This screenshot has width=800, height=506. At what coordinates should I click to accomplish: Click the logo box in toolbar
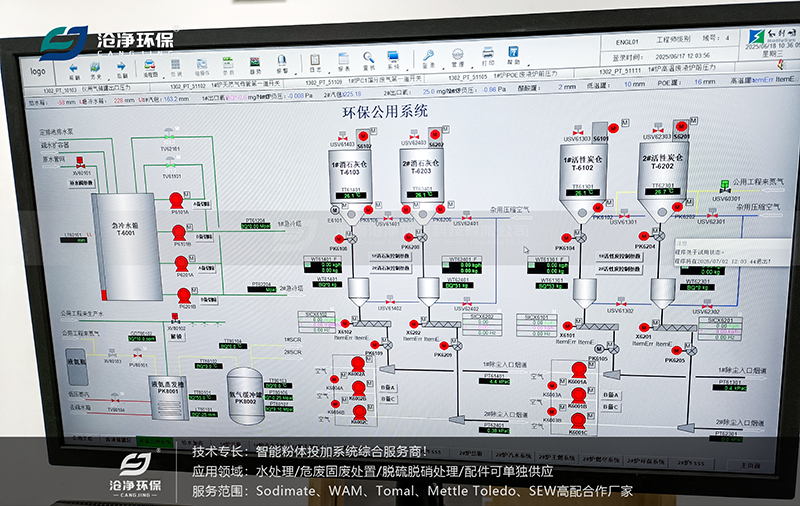(38, 71)
